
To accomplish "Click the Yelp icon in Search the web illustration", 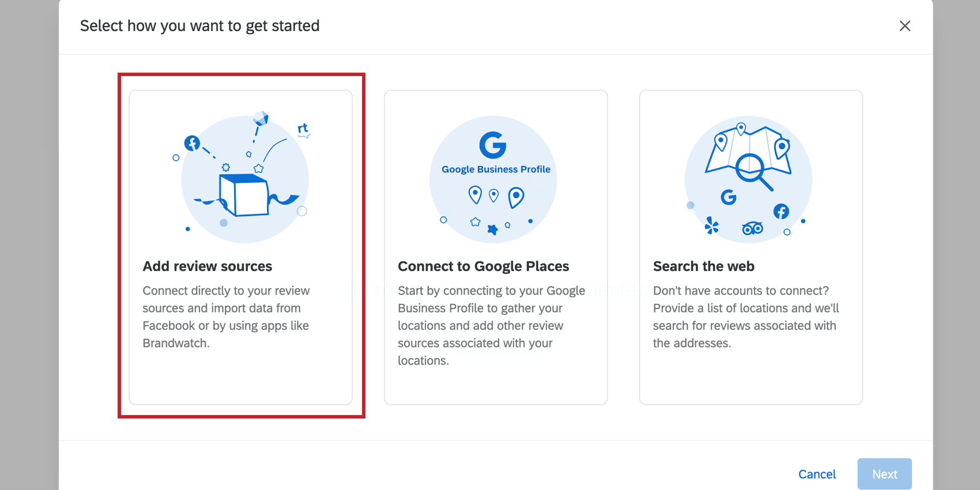I will [711, 225].
